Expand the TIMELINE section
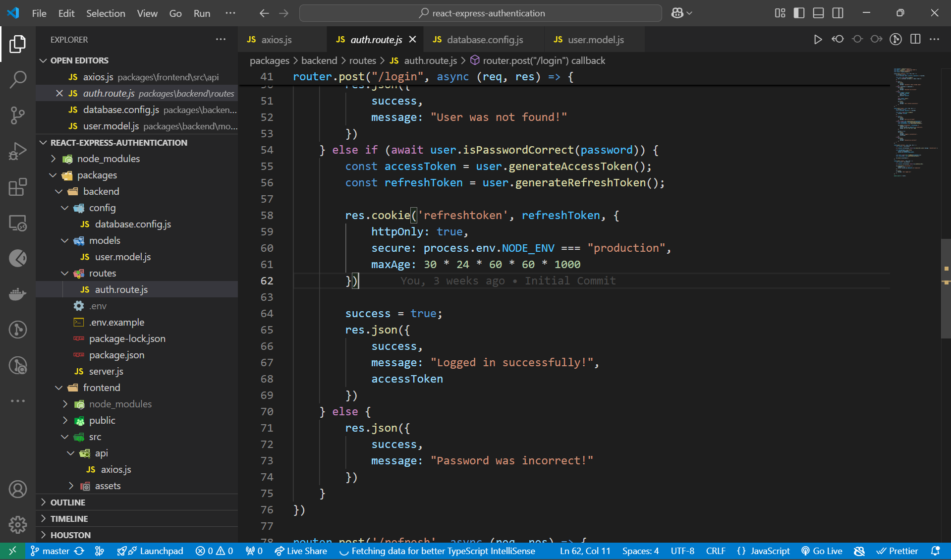 coord(137,519)
